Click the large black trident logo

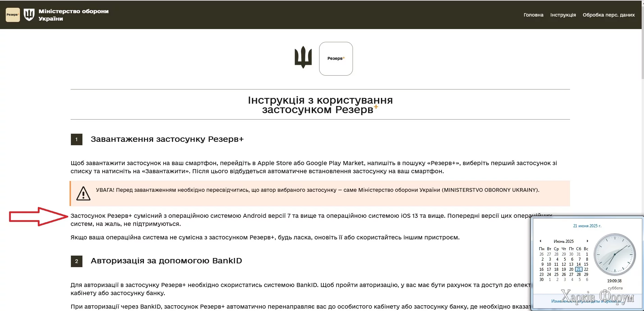pyautogui.click(x=303, y=57)
